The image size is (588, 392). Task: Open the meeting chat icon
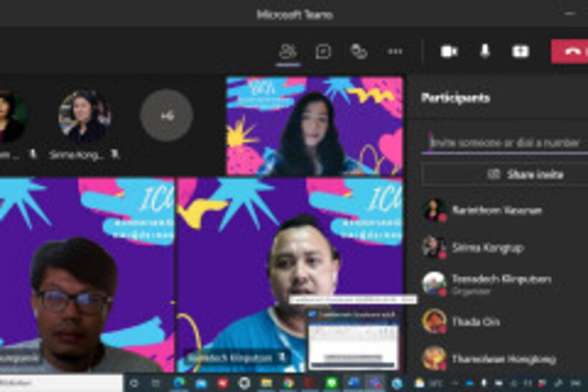(x=323, y=52)
